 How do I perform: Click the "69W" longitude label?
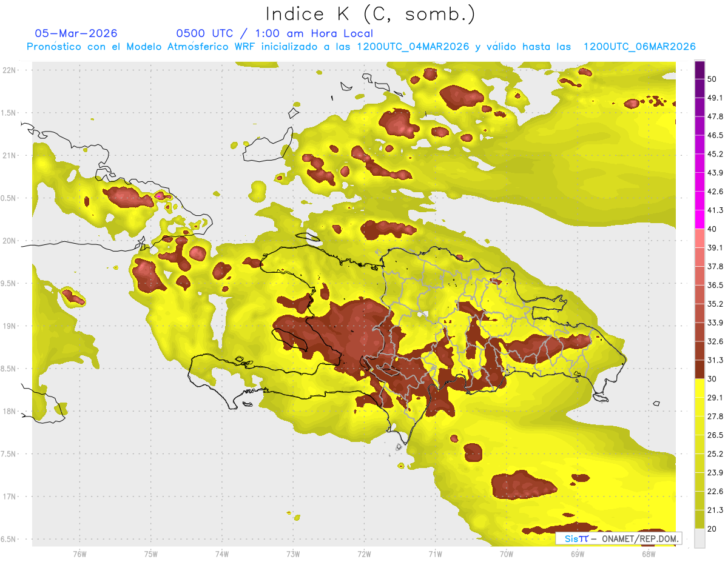click(578, 554)
